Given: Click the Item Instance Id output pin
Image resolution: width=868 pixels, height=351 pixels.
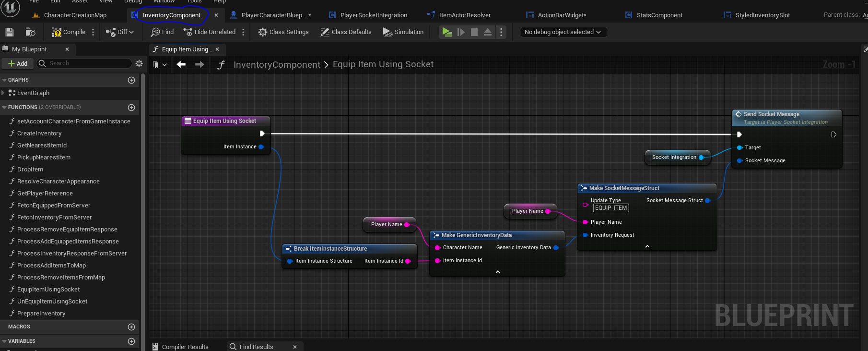Looking at the screenshot, I should coord(408,261).
